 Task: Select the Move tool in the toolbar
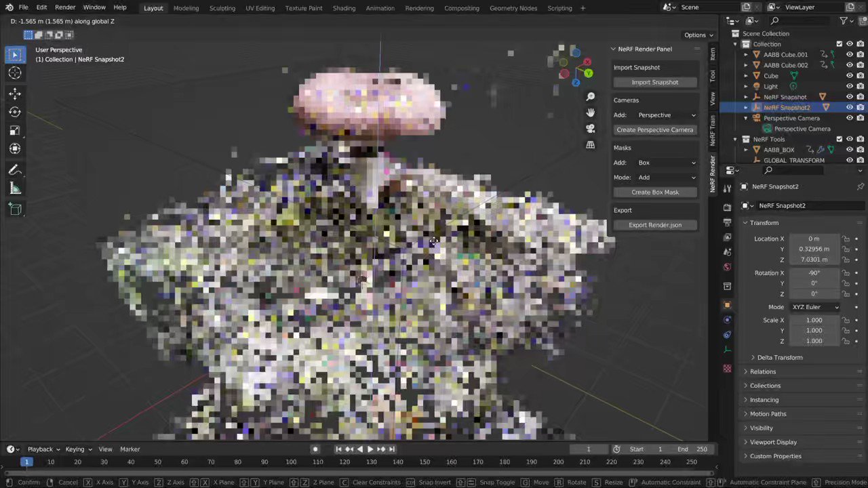pos(15,93)
